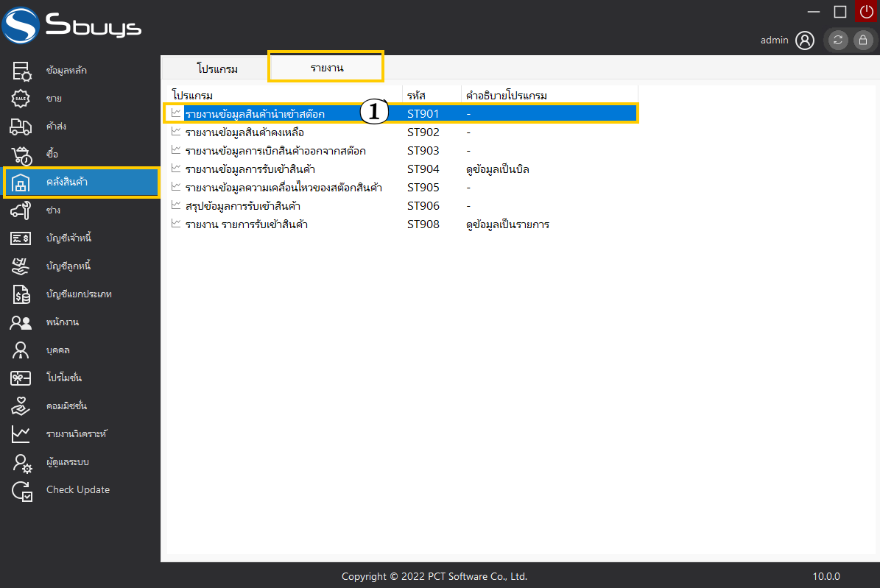Select report ST902 รายงานข้อมูลสินค้าคงเหลือ

pos(244,132)
